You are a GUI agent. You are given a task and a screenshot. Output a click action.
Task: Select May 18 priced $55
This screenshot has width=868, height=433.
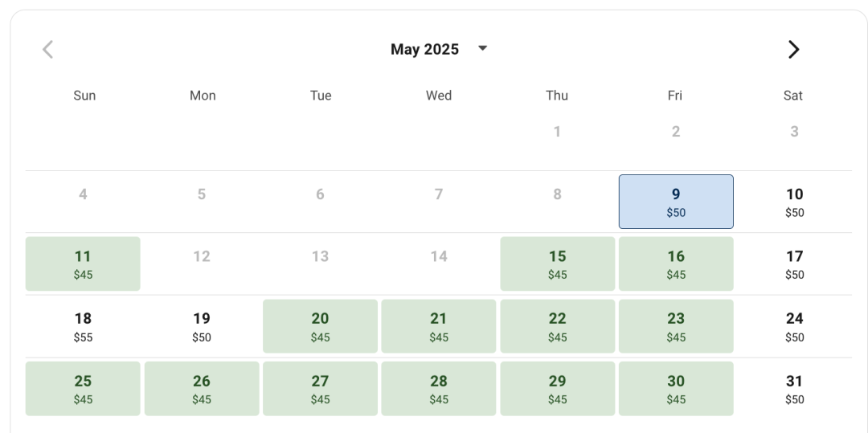[83, 326]
